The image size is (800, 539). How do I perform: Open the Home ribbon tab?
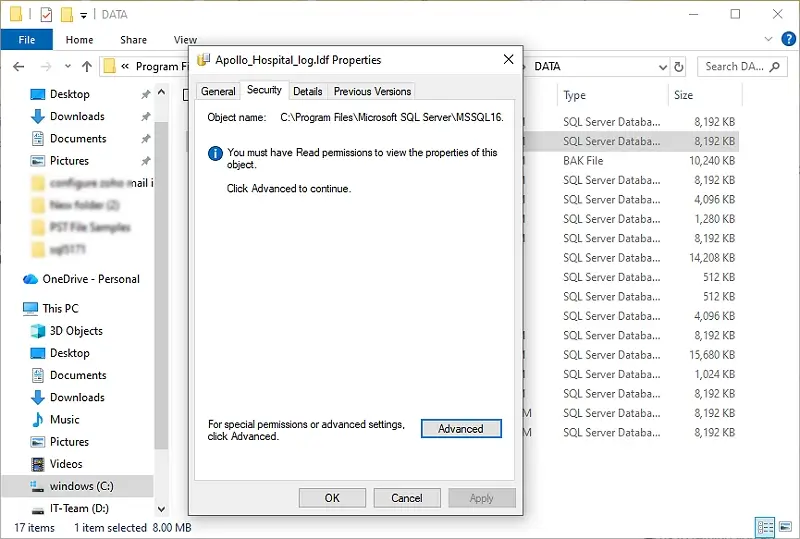pyautogui.click(x=80, y=40)
